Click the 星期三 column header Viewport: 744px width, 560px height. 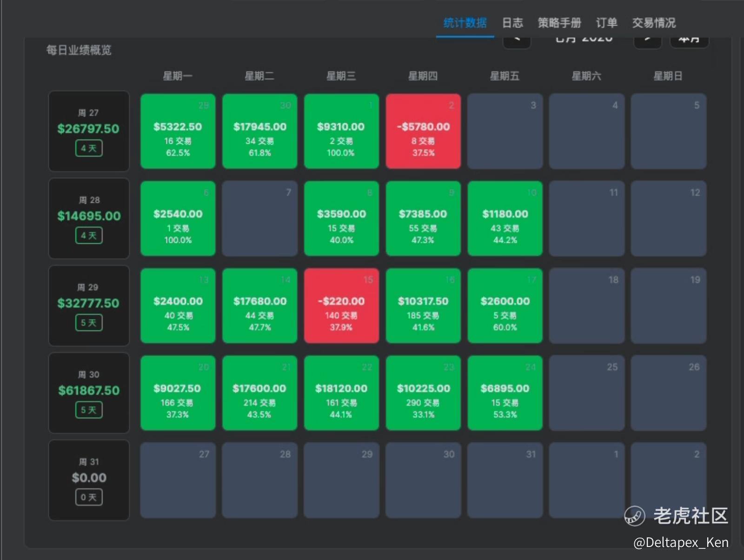coord(341,76)
